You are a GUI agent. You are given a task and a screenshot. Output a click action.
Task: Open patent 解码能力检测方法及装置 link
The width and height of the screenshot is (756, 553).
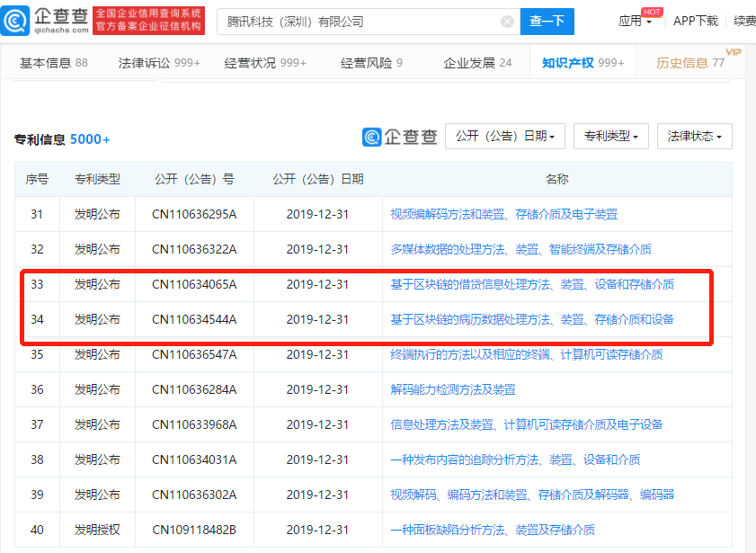(453, 389)
